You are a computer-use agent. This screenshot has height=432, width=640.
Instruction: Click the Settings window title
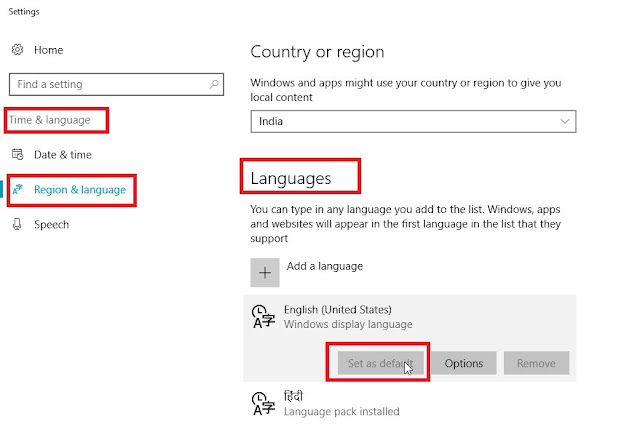24,11
